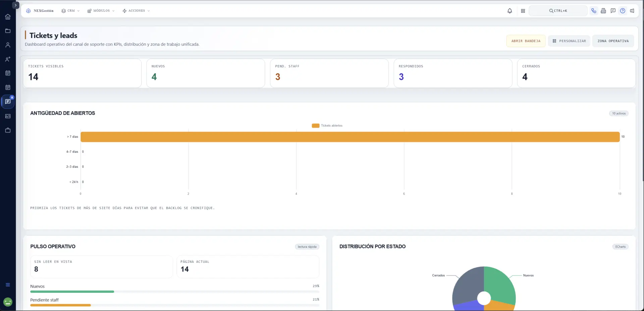
Task: Click the CERRADOS card showing 4
Action: pyautogui.click(x=576, y=73)
